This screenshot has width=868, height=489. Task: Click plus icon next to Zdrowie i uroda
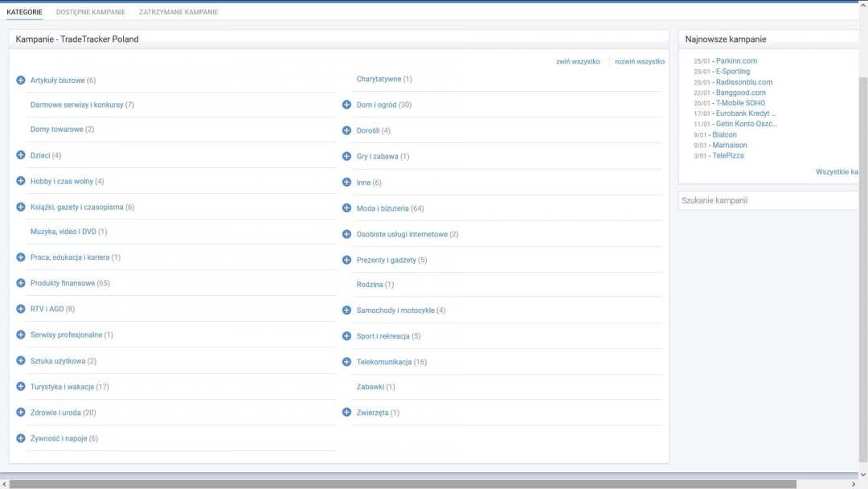tap(21, 413)
